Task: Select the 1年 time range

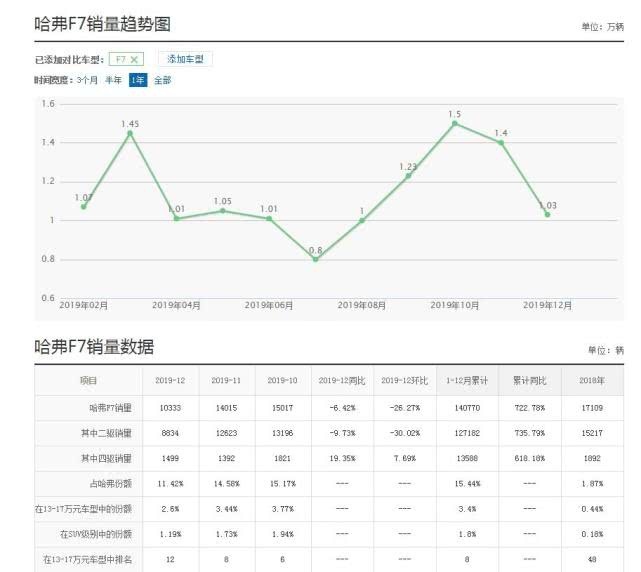Action: click(x=138, y=80)
